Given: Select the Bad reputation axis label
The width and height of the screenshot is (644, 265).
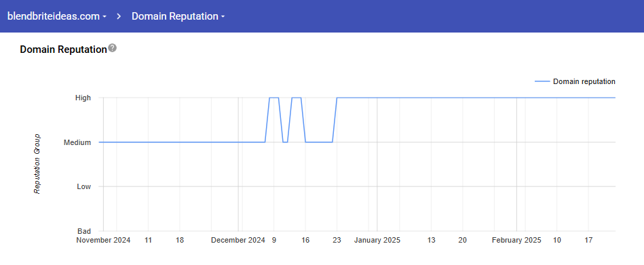Looking at the screenshot, I should 84,231.
